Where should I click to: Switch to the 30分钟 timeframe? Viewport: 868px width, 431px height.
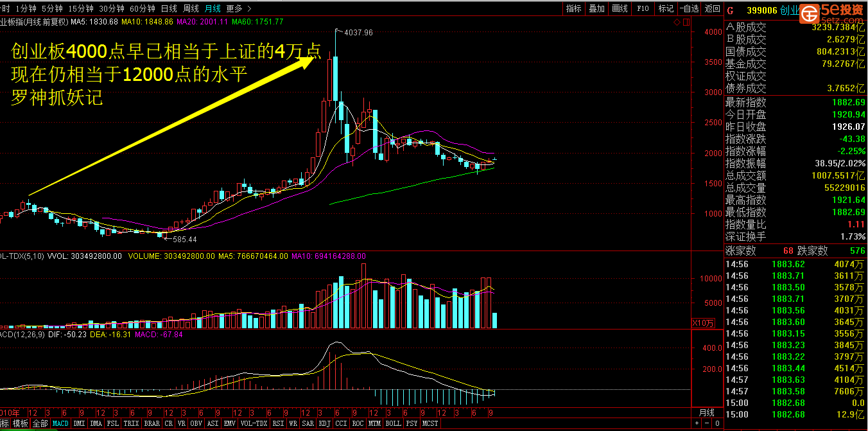click(x=112, y=8)
